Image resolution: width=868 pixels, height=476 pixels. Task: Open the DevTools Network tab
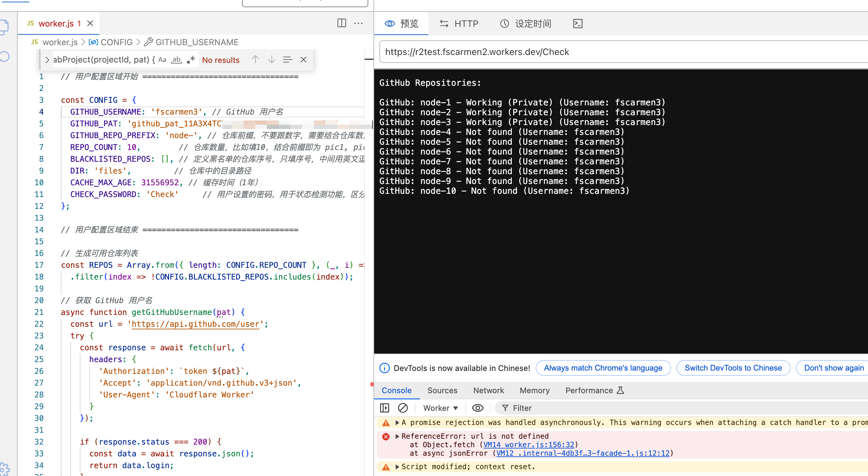(488, 390)
